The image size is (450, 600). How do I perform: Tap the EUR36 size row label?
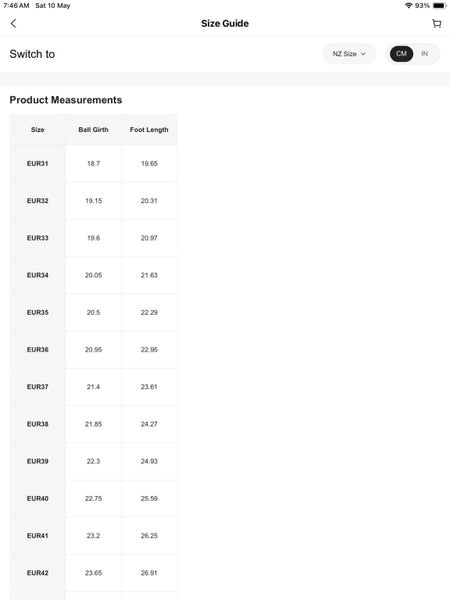click(x=38, y=349)
